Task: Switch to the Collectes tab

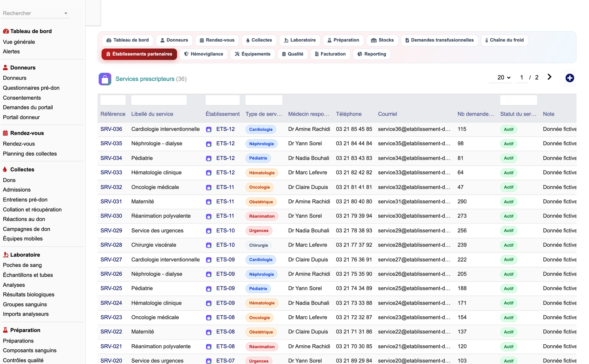Action: [x=259, y=40]
